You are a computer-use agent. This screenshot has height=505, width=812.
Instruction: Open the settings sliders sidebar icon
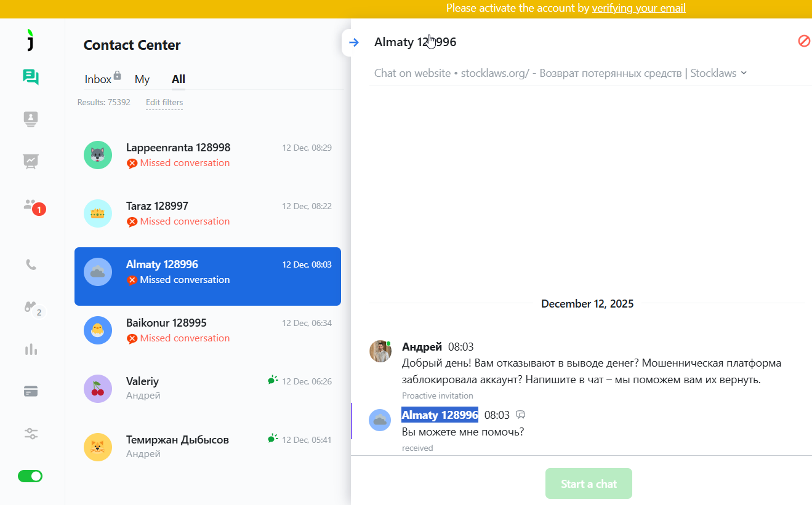[31, 434]
